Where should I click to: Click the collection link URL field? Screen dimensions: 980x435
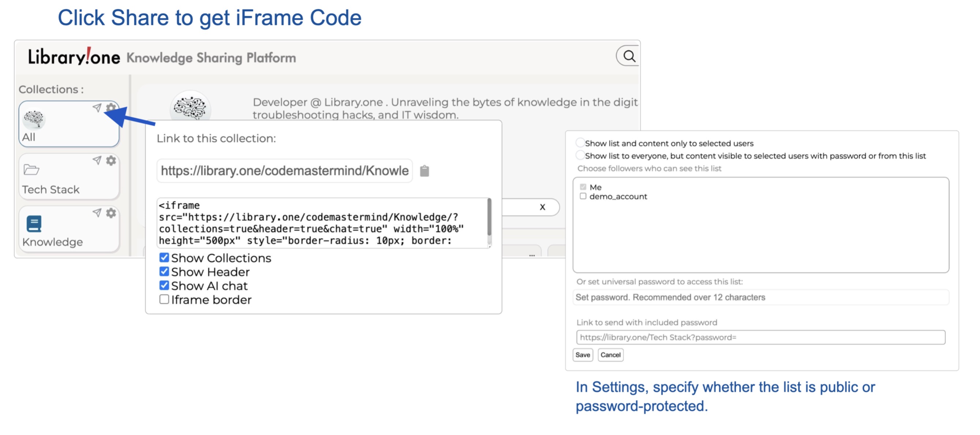(285, 171)
